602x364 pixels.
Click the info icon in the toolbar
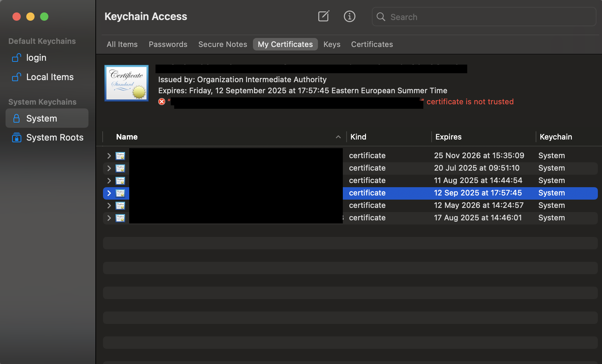(349, 16)
